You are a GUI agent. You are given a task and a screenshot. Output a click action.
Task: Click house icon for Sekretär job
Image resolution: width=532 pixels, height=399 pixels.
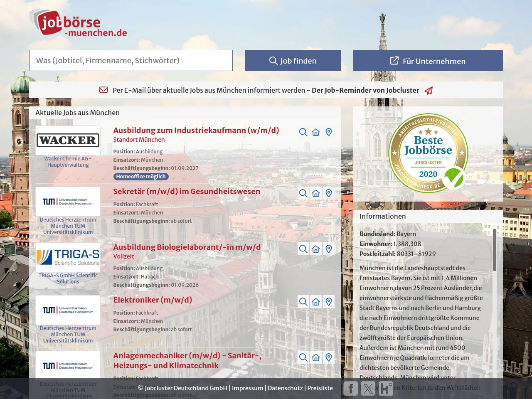(316, 193)
